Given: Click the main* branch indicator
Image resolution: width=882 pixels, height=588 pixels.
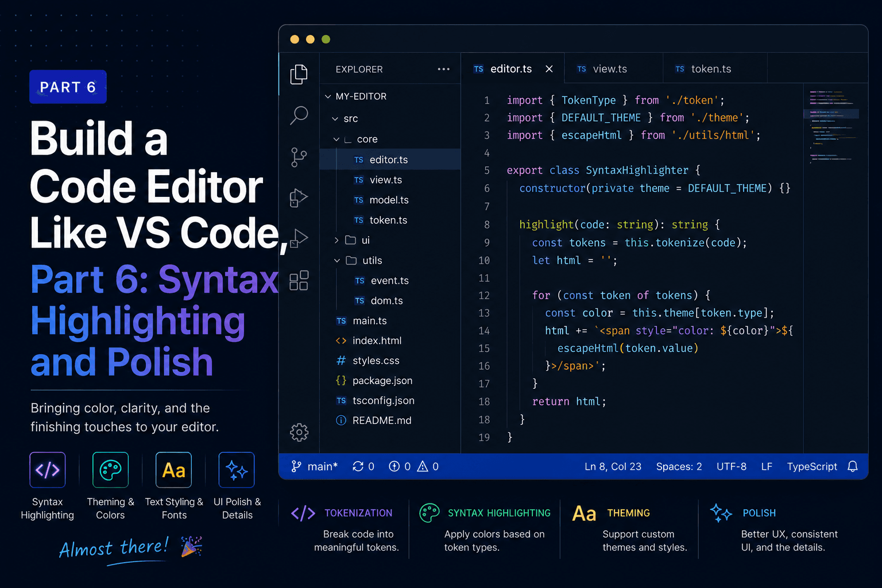Looking at the screenshot, I should pyautogui.click(x=314, y=466).
